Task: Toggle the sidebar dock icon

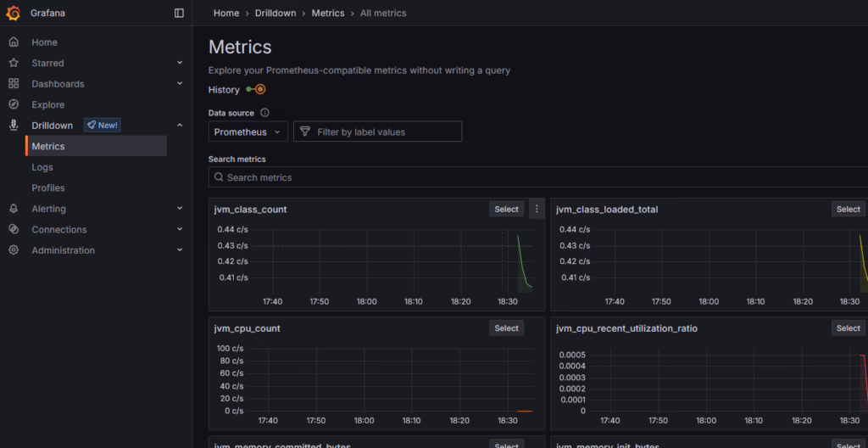Action: (x=179, y=13)
